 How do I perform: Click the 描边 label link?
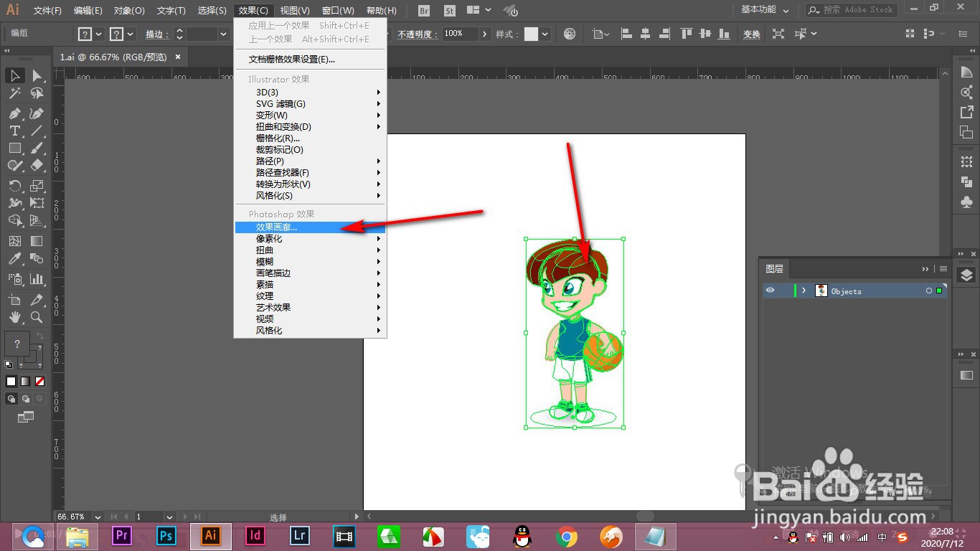pos(155,34)
